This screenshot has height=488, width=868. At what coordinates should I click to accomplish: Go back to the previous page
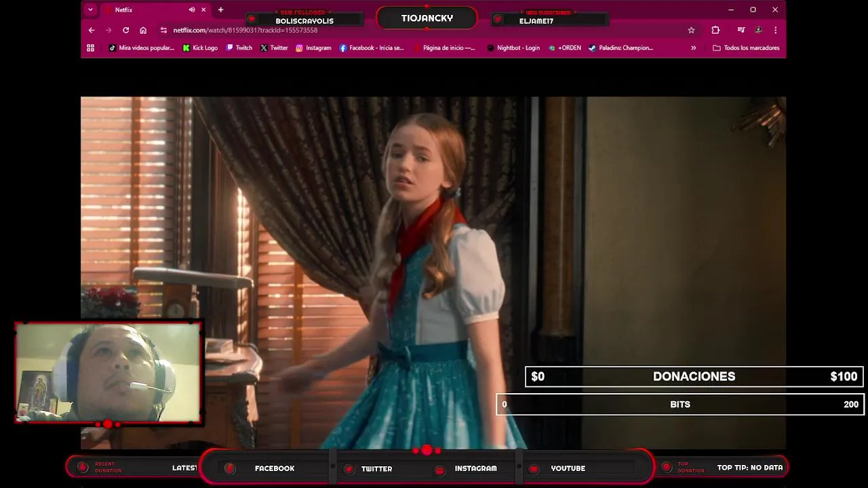(92, 30)
